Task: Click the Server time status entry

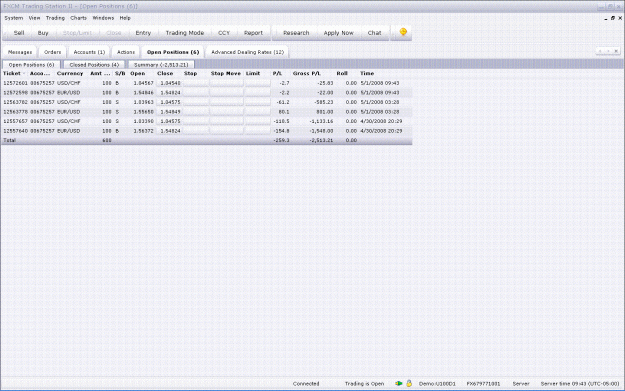Action: pyautogui.click(x=580, y=384)
